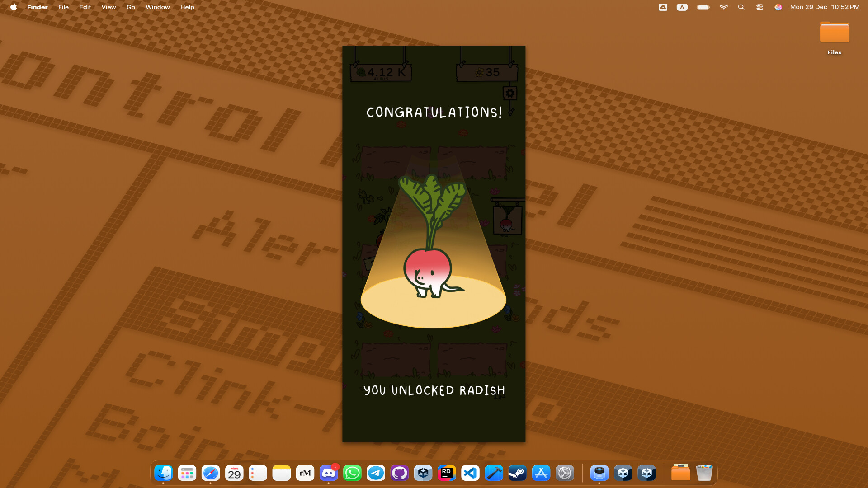
Task: Launch JetBrains Rider from the dock
Action: tap(446, 473)
